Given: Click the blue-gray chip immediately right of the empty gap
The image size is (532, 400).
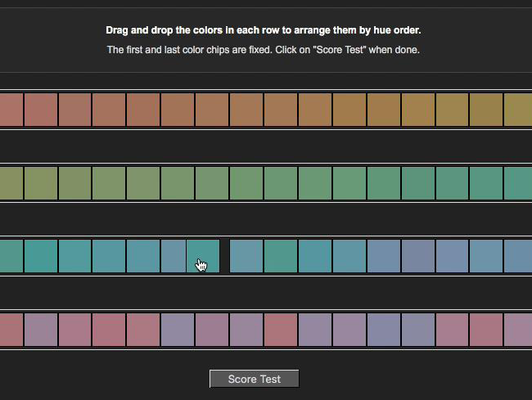Looking at the screenshot, I should (246, 256).
